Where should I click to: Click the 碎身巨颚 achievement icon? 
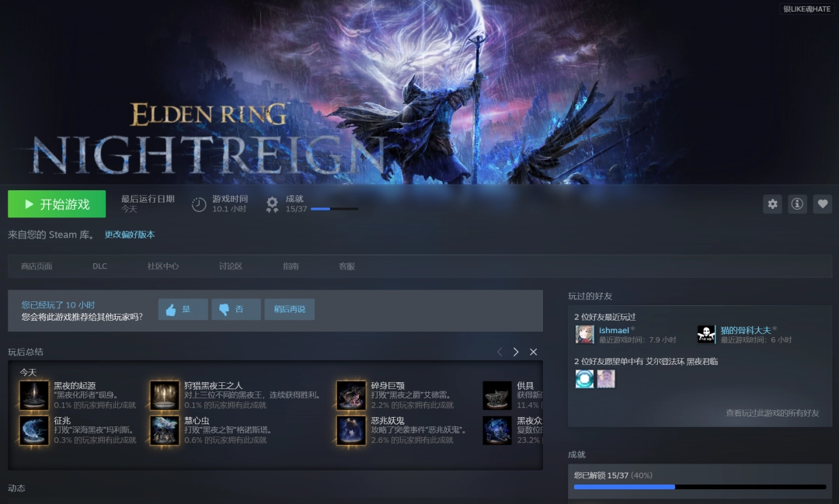[x=351, y=395]
